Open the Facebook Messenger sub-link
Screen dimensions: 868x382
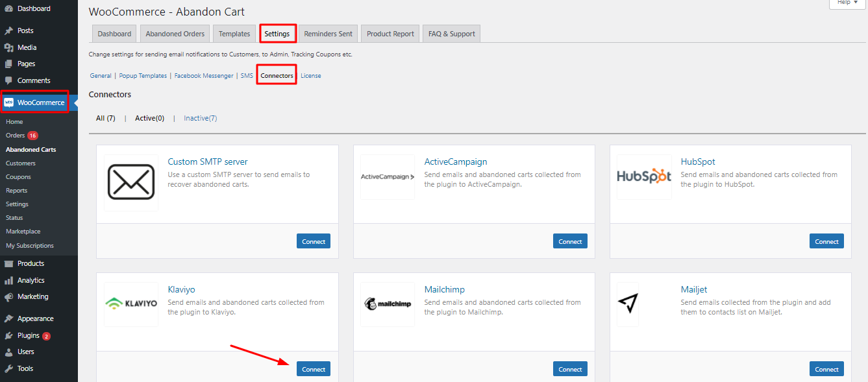click(x=204, y=76)
